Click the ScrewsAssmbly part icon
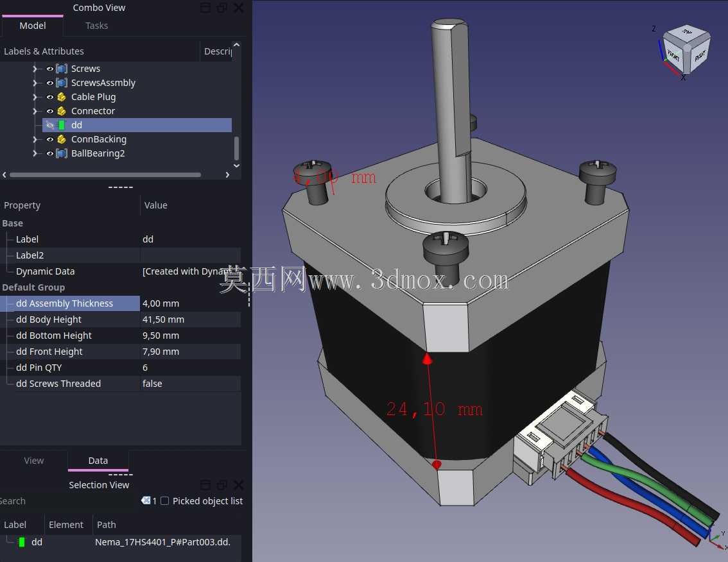 coord(61,83)
